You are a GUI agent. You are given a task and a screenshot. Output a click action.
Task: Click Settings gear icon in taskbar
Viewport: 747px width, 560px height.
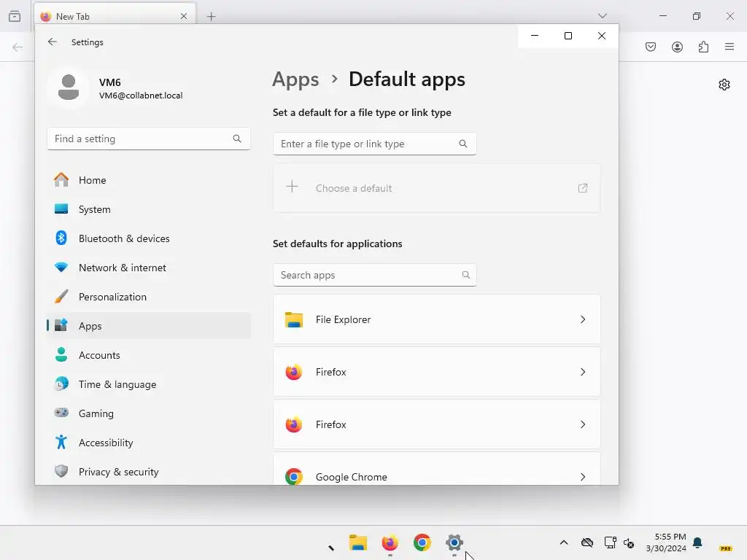click(x=454, y=542)
